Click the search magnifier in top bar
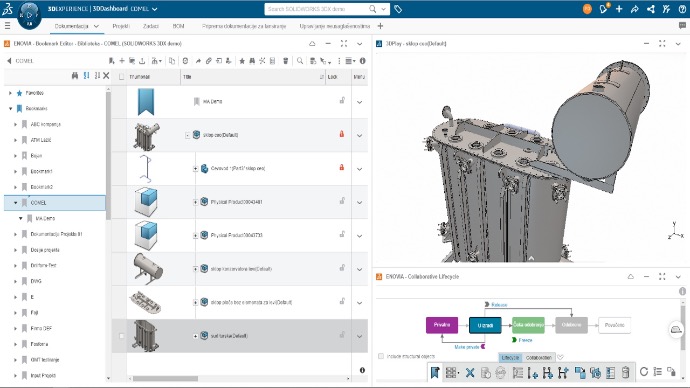 [373, 9]
